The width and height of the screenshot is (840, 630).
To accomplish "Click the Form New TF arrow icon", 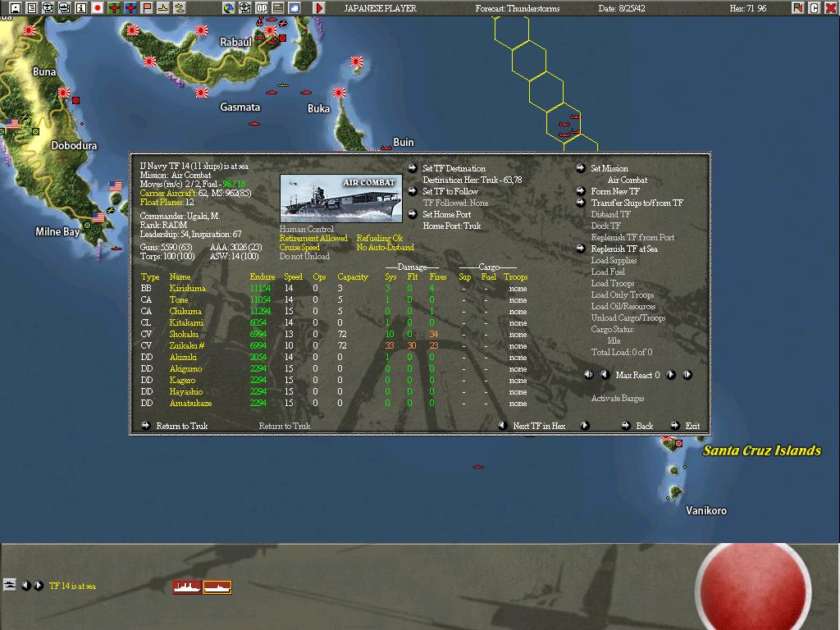I will (x=581, y=191).
